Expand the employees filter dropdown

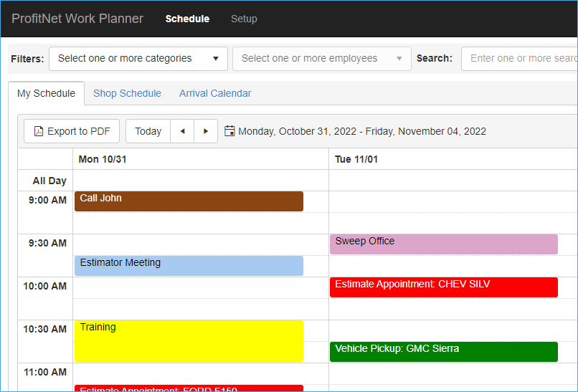pos(321,59)
